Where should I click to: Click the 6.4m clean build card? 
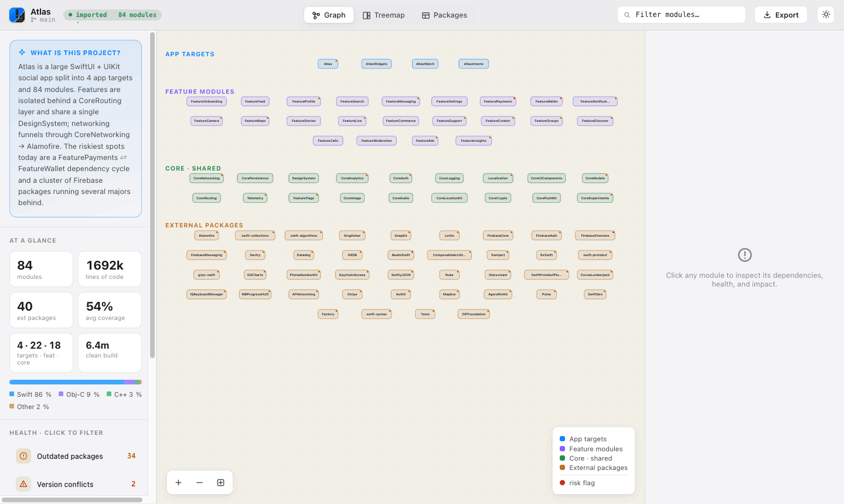(110, 353)
